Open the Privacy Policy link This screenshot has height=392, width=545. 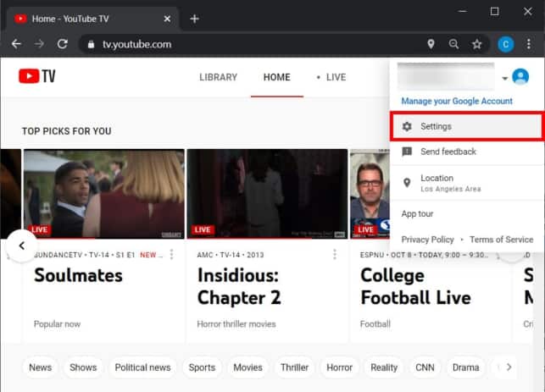(x=427, y=240)
